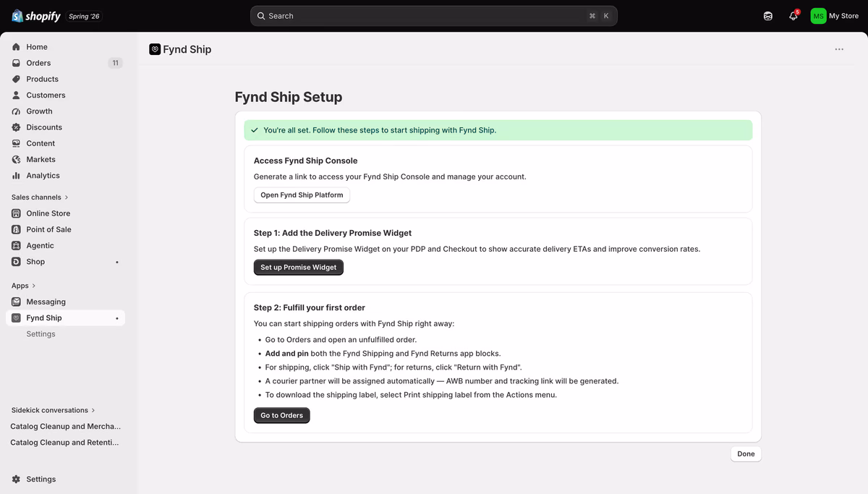Click Set up Promise Widget button
The height and width of the screenshot is (494, 868).
(x=299, y=268)
